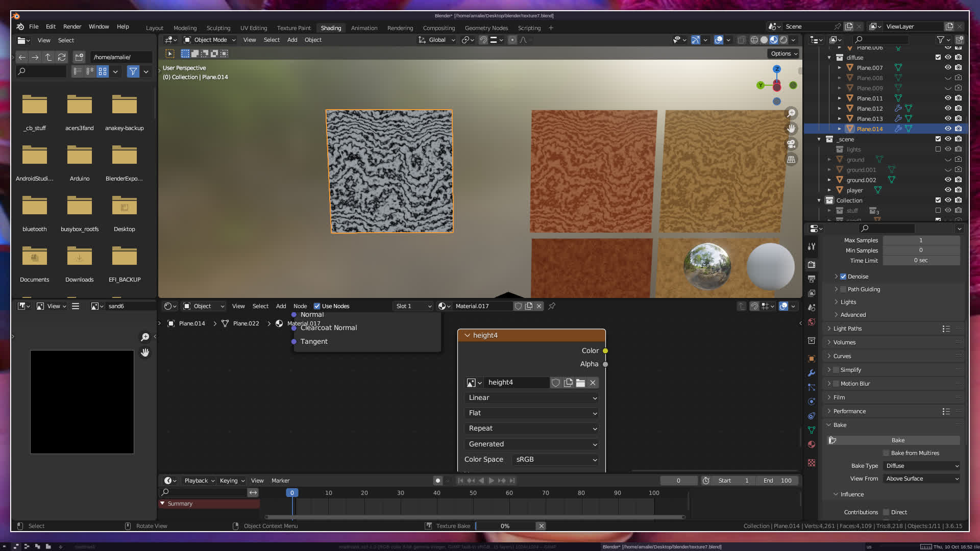This screenshot has height=551, width=980.
Task: Toggle the camera view gizmo icon
Action: coord(791,144)
